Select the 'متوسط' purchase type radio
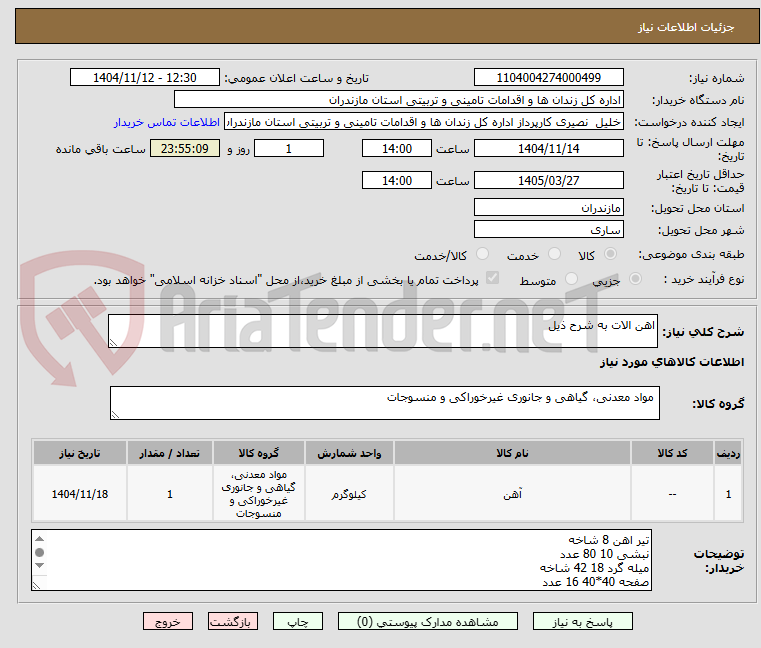Viewport: 761px width, 648px height. (x=571, y=279)
